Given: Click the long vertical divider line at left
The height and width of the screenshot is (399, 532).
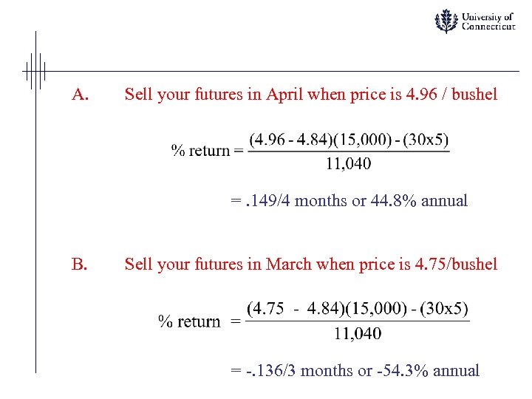Looking at the screenshot, I should point(36,222).
